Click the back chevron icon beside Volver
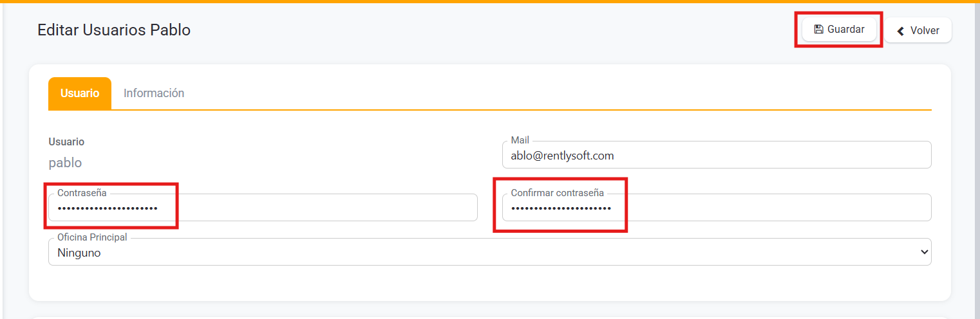The width and height of the screenshot is (980, 319). pos(901,31)
